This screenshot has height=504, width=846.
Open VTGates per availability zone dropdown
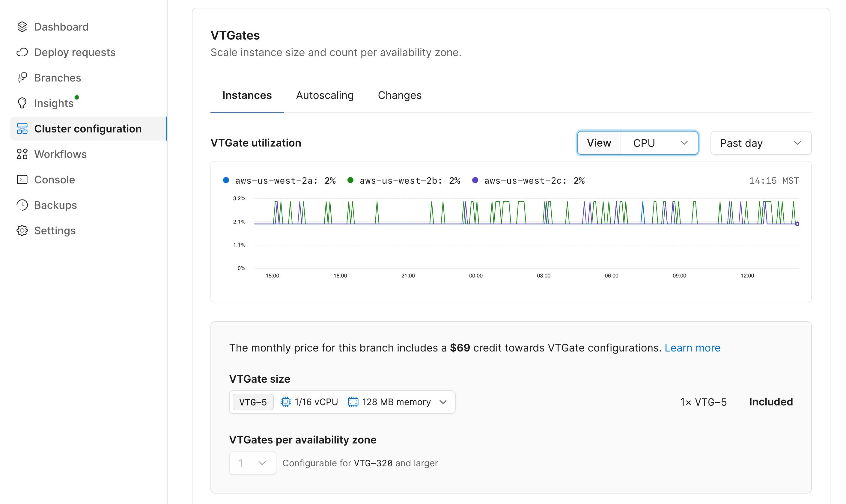tap(252, 463)
